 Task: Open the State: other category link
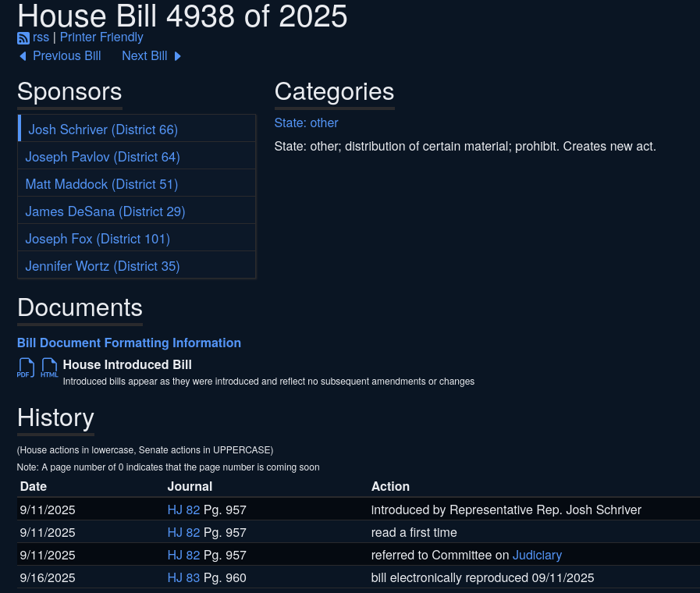pyautogui.click(x=306, y=123)
